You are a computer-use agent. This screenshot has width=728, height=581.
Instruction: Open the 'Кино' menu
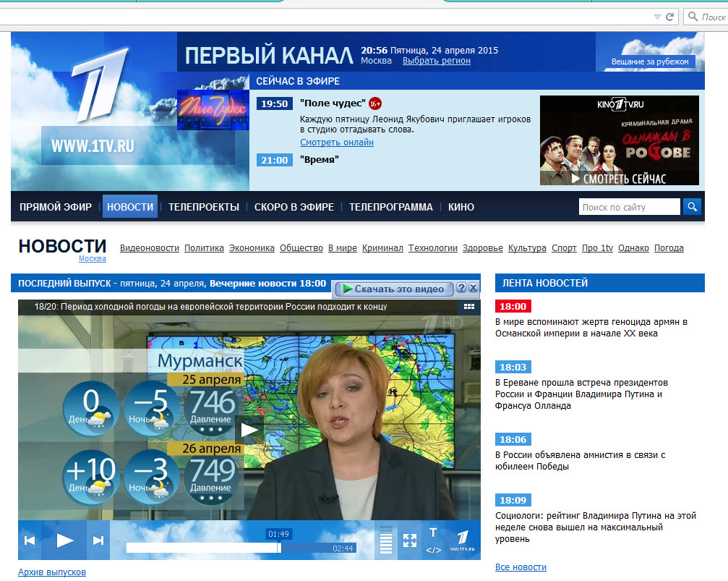(461, 207)
